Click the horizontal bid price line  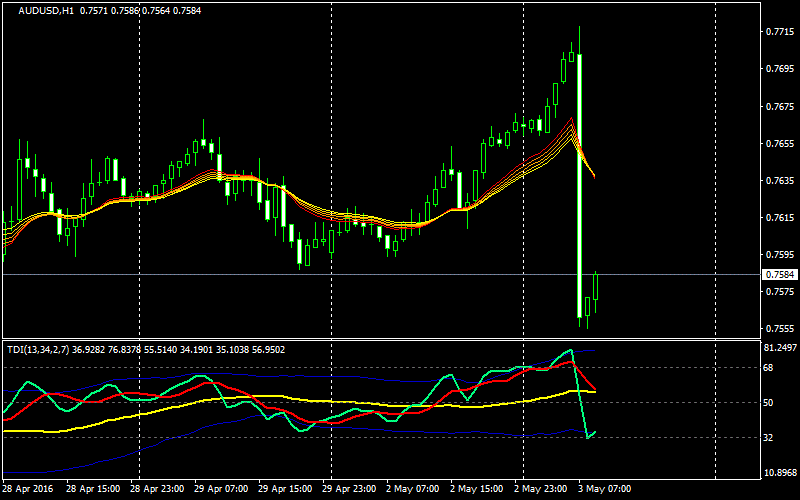click(x=400, y=274)
